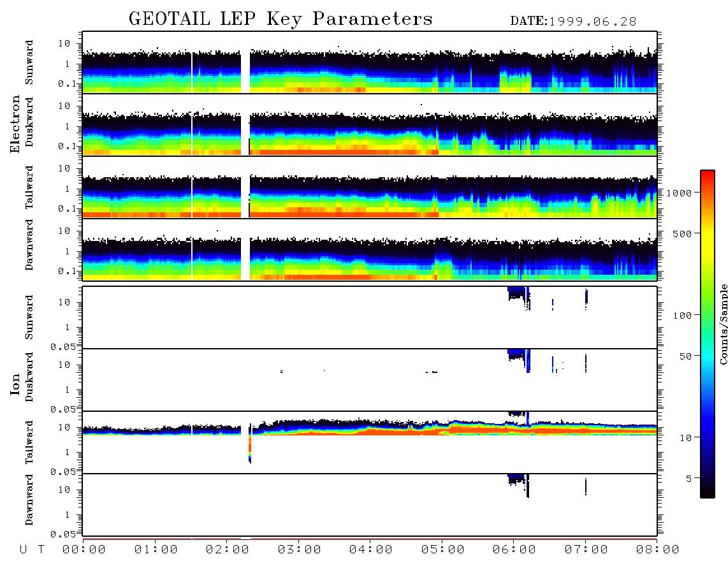Select the Ion Dawnward panel label
728x561 pixels.
tap(29, 500)
